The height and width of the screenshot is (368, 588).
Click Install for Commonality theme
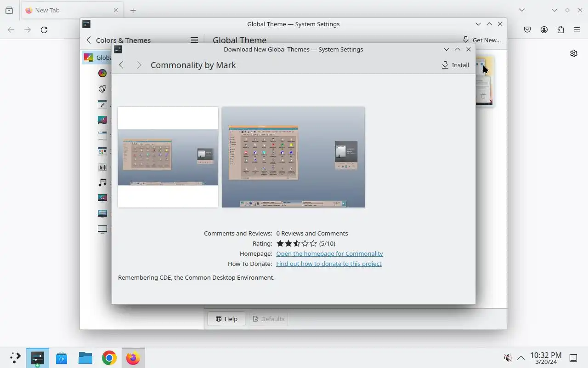(x=455, y=65)
